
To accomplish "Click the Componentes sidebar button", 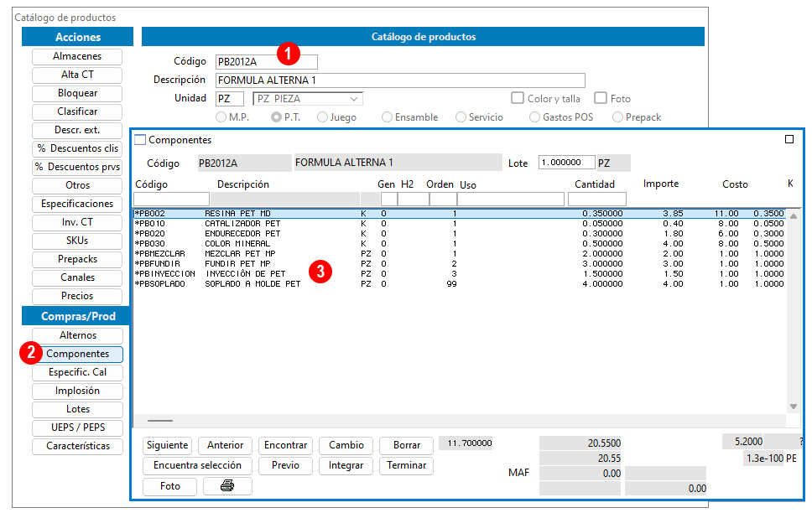I will pos(78,354).
